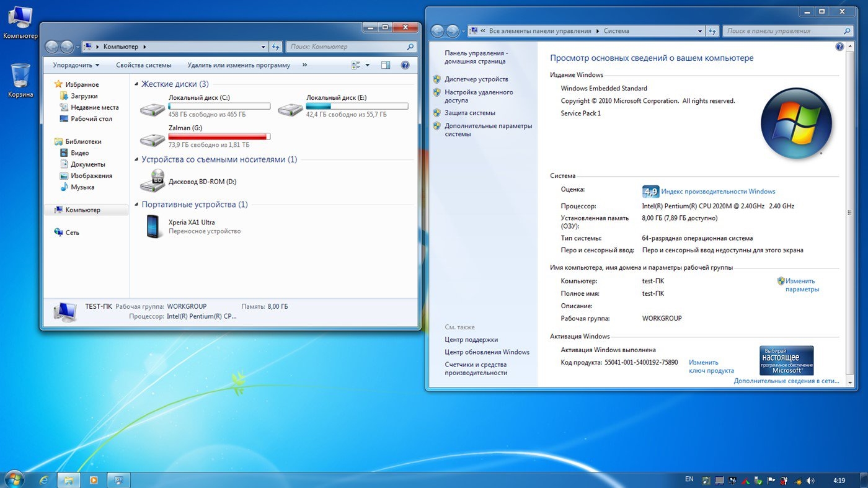Viewport: 868px width, 488px height.
Task: Open address dropdown in System window
Action: 700,31
